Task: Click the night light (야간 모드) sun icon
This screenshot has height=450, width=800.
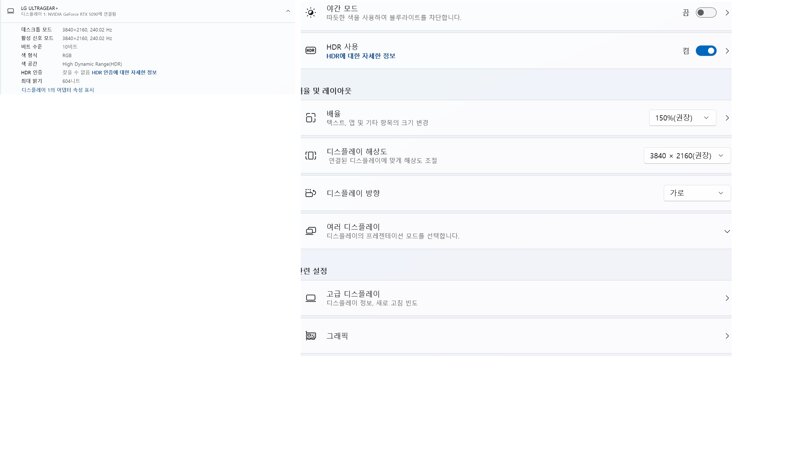Action: (x=311, y=12)
